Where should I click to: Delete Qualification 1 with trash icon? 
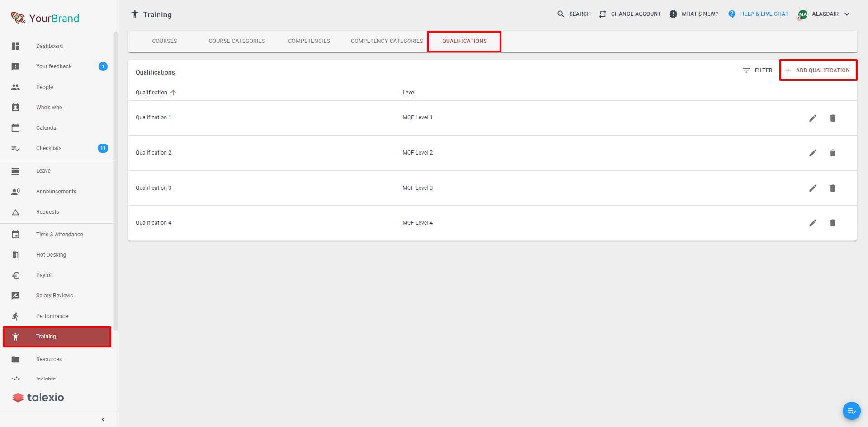pos(833,118)
